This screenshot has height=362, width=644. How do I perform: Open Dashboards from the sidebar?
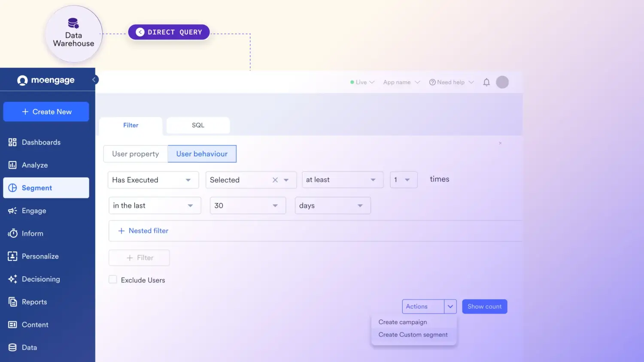click(35, 142)
